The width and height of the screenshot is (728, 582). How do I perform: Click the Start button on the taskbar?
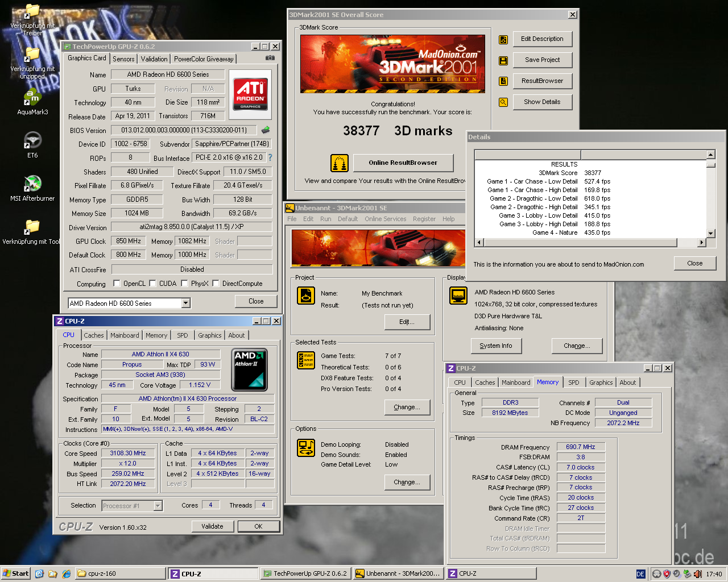point(16,573)
